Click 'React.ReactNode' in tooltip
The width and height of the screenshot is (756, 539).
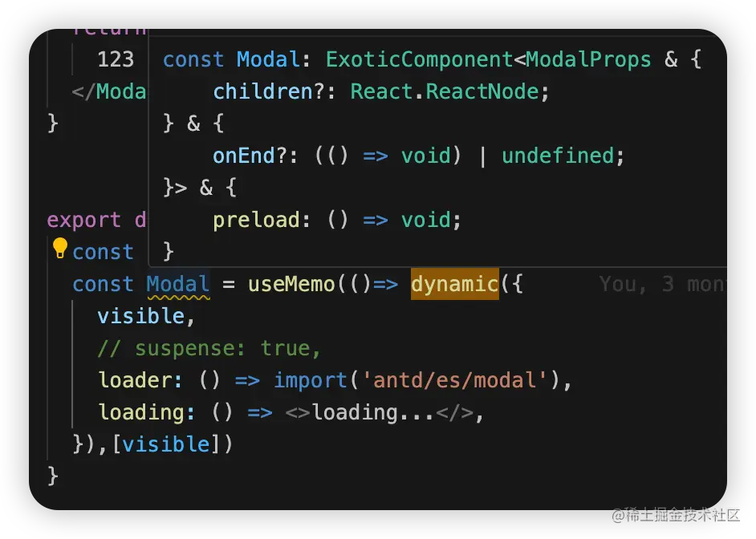coord(445,91)
